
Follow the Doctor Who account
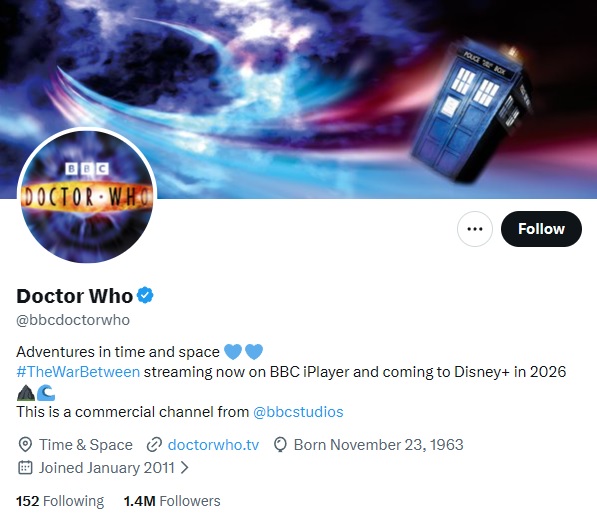(x=541, y=229)
